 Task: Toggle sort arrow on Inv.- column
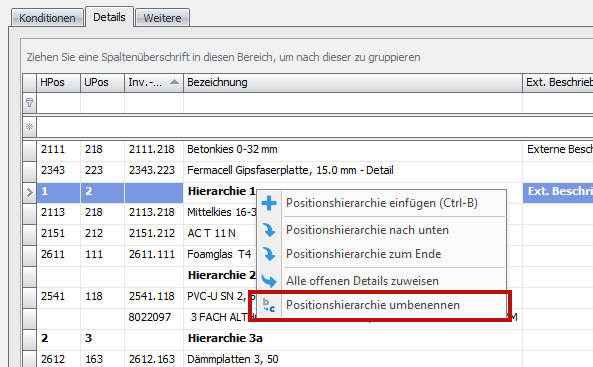174,82
